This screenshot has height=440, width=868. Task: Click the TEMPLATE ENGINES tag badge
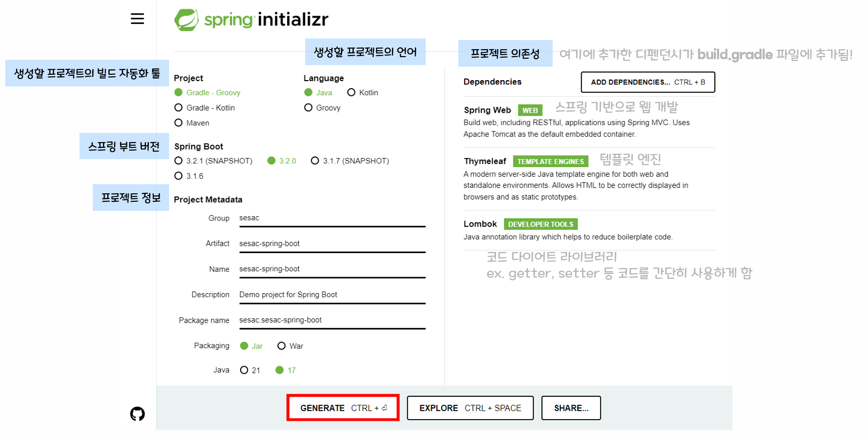pos(551,161)
